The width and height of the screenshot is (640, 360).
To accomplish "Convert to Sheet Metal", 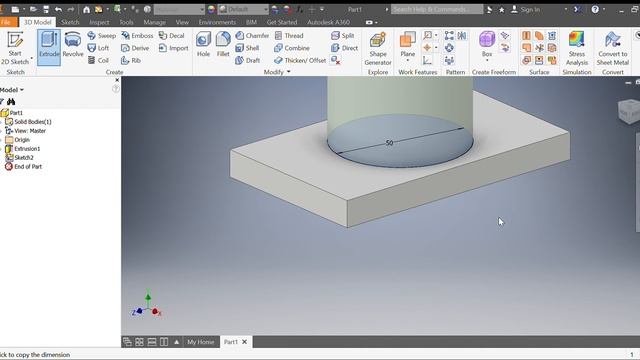I will [613, 49].
